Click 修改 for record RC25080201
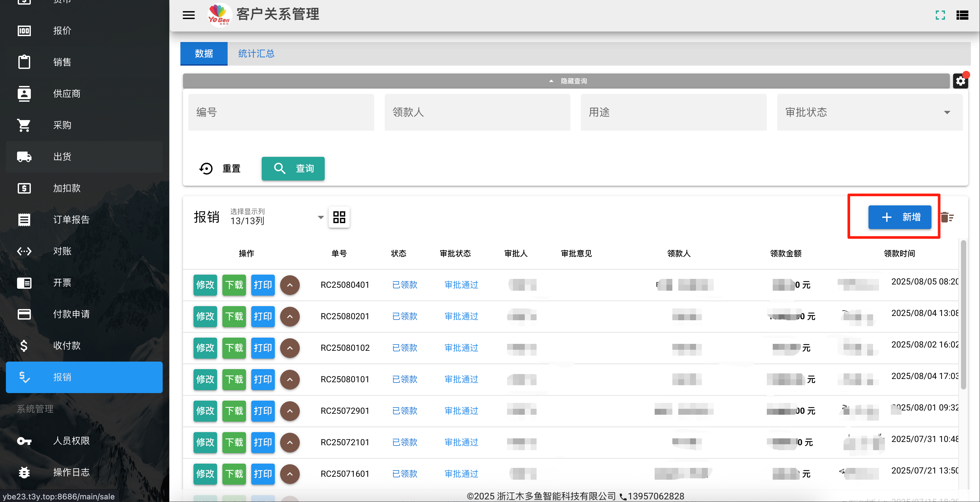The height and width of the screenshot is (502, 980). pyautogui.click(x=205, y=317)
